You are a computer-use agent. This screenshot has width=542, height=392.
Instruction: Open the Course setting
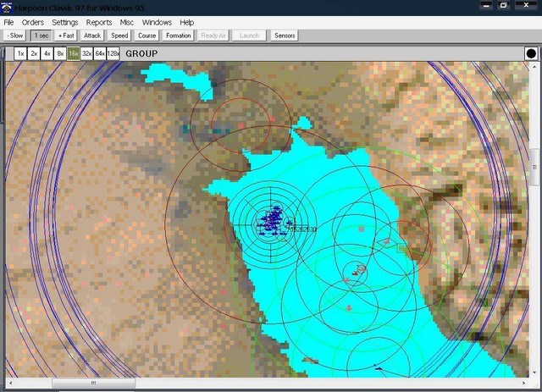(147, 36)
